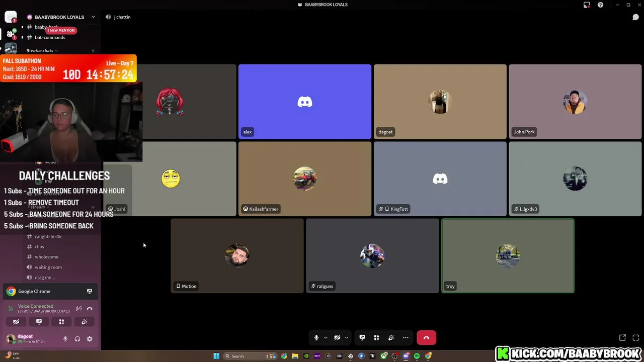Viewport: 644px width, 362px height.
Task: Open camera options arrow in call bar
Action: 346,338
